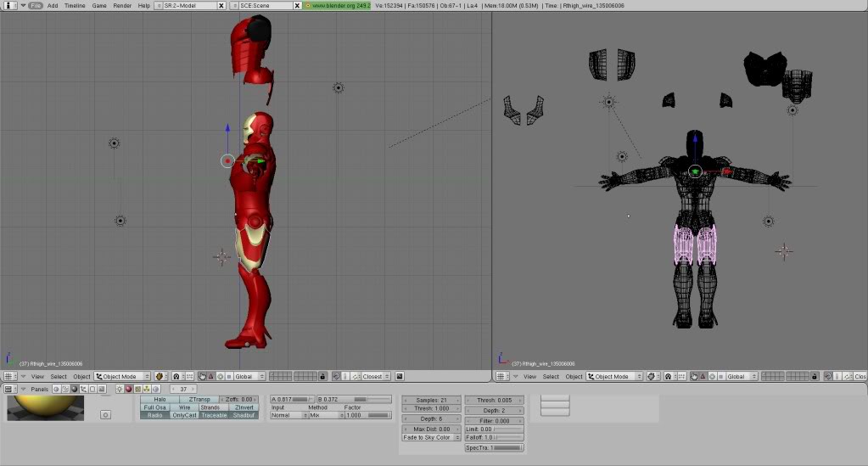
Task: Open left viewport Object Mode dropdown
Action: click(x=122, y=376)
